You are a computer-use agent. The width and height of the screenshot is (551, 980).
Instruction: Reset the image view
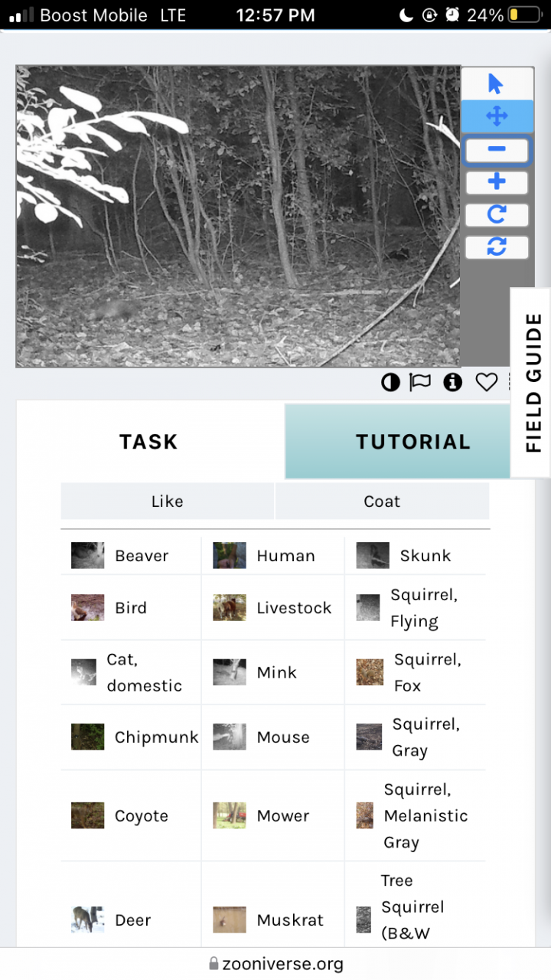pyautogui.click(x=497, y=247)
